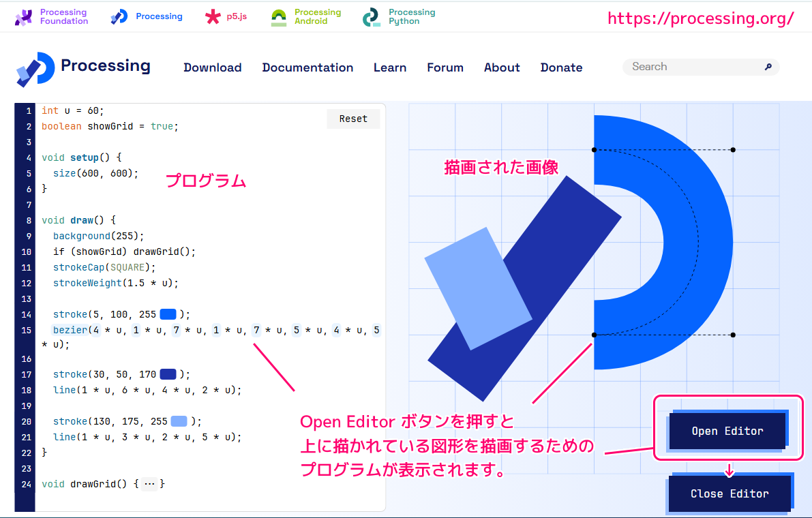The height and width of the screenshot is (518, 812).
Task: Click the search magnifier icon
Action: point(768,67)
